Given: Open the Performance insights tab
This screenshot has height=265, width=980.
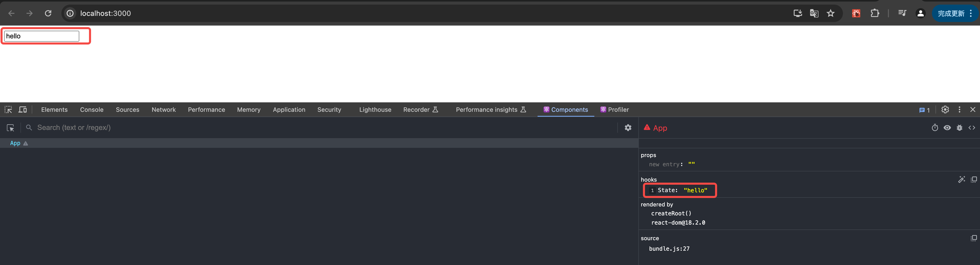Looking at the screenshot, I should click(x=491, y=110).
